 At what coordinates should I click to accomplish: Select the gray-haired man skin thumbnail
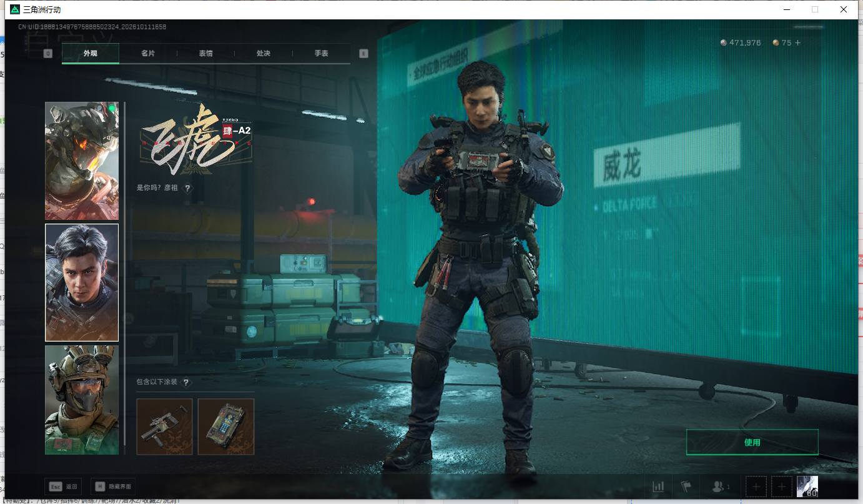point(82,282)
